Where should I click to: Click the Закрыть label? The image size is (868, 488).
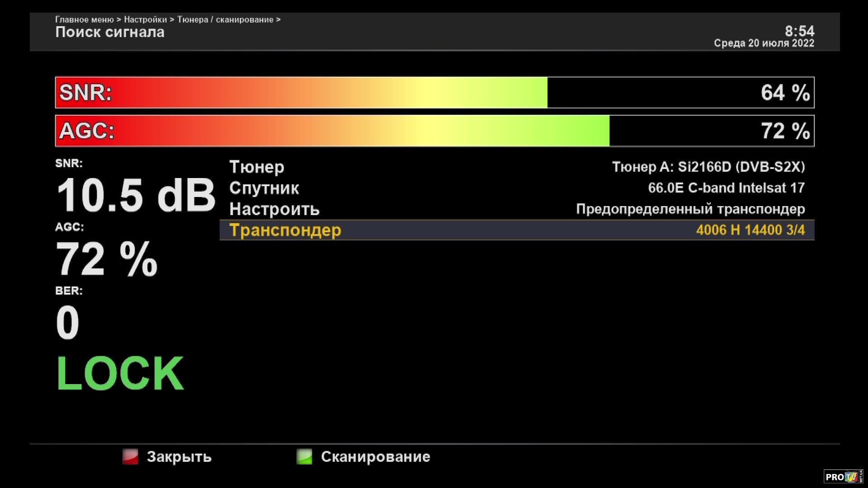point(179,457)
